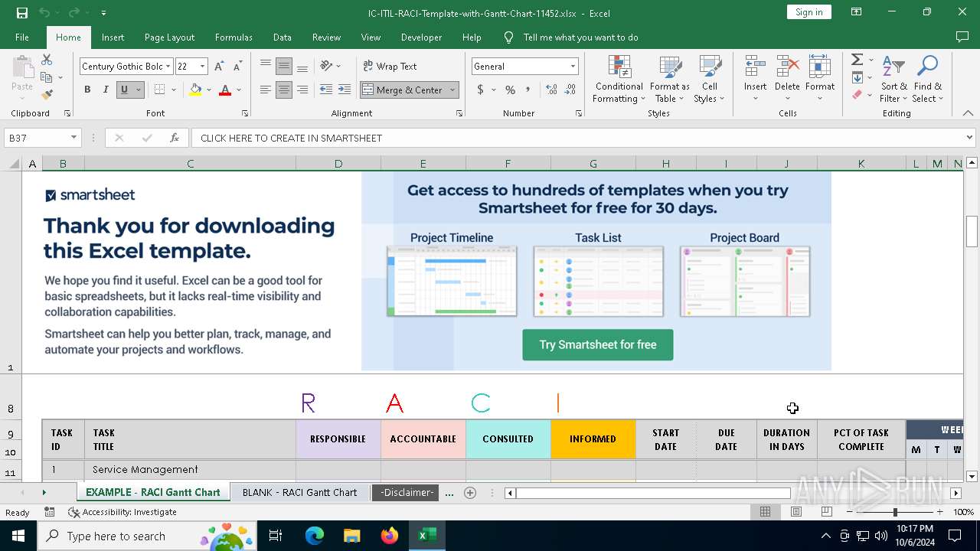Click the Insert cells icon

(756, 67)
